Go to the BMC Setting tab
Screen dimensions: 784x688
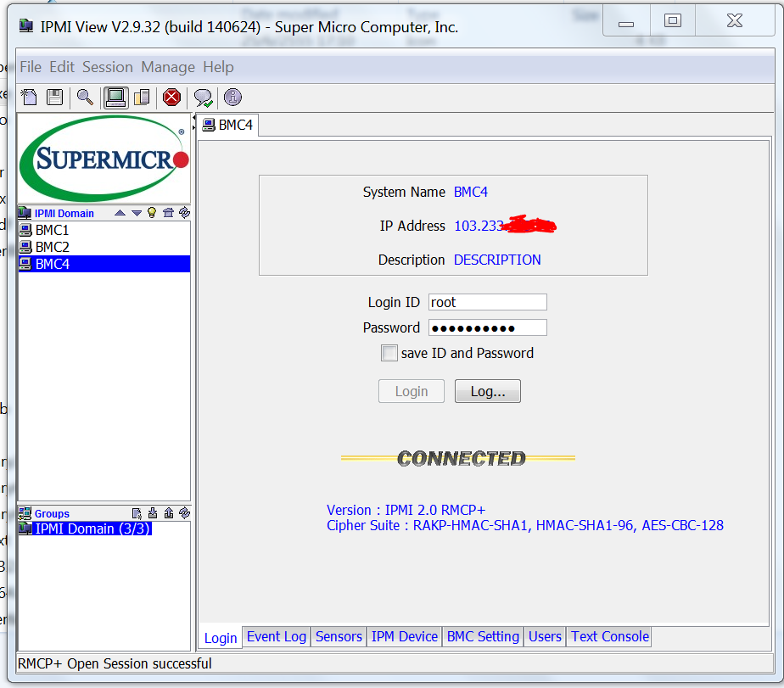coord(483,636)
